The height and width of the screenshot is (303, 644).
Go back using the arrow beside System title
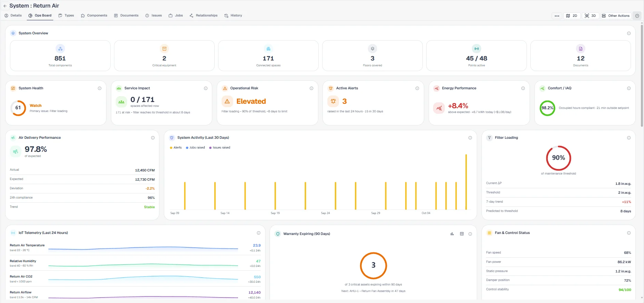click(x=5, y=6)
